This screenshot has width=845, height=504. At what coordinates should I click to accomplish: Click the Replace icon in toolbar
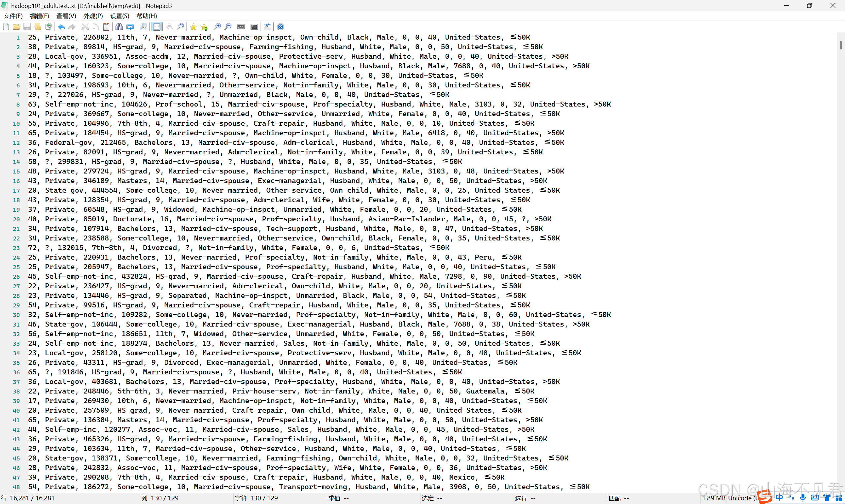[130, 27]
